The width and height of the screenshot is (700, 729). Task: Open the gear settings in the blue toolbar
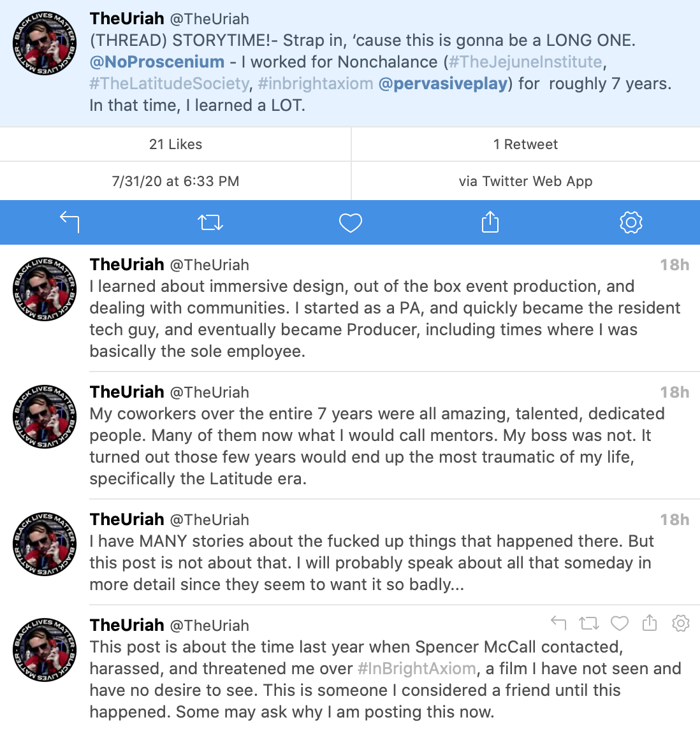tap(631, 222)
